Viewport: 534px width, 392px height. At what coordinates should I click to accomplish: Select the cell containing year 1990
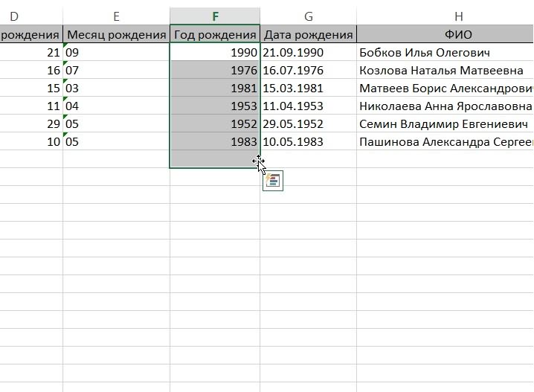pyautogui.click(x=215, y=52)
